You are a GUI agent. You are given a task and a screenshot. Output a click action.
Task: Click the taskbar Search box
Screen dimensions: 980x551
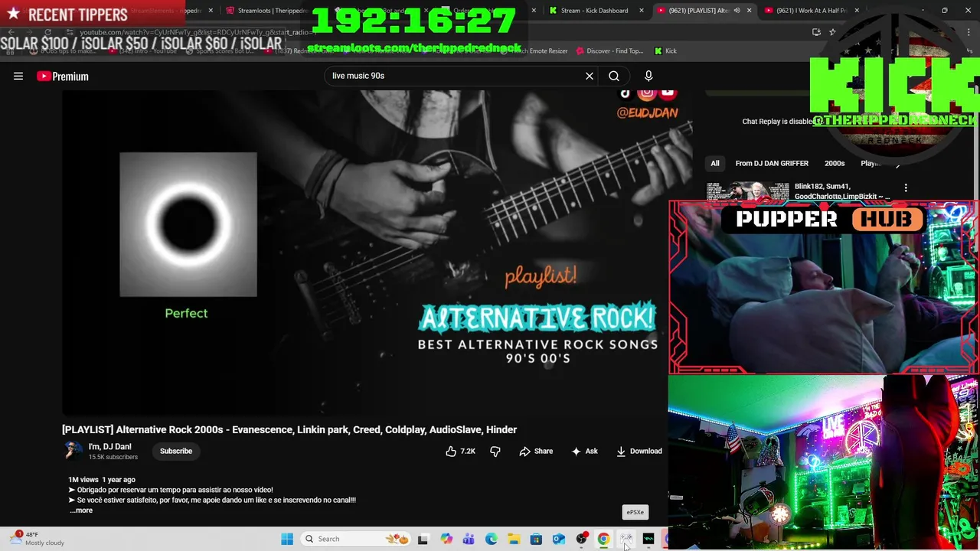click(x=354, y=539)
